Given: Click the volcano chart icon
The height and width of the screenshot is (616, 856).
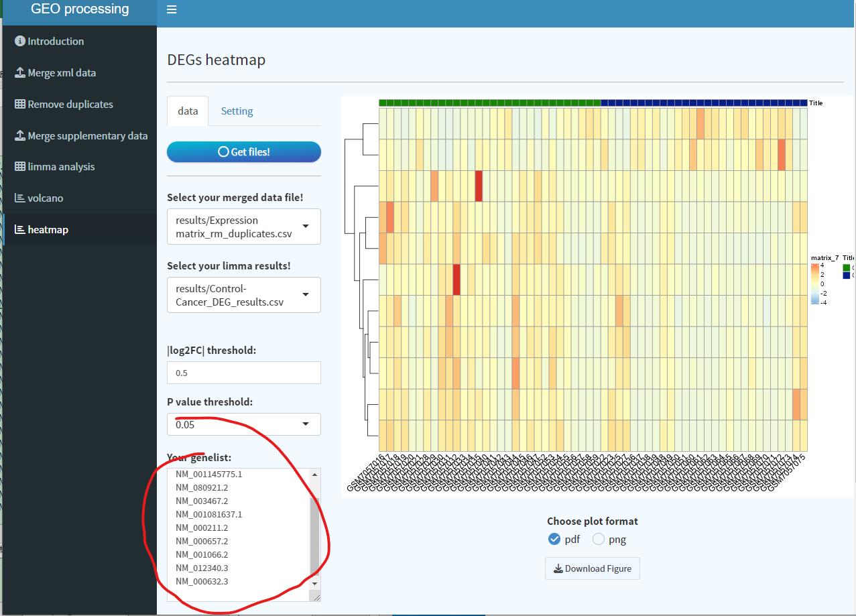Looking at the screenshot, I should 19,198.
